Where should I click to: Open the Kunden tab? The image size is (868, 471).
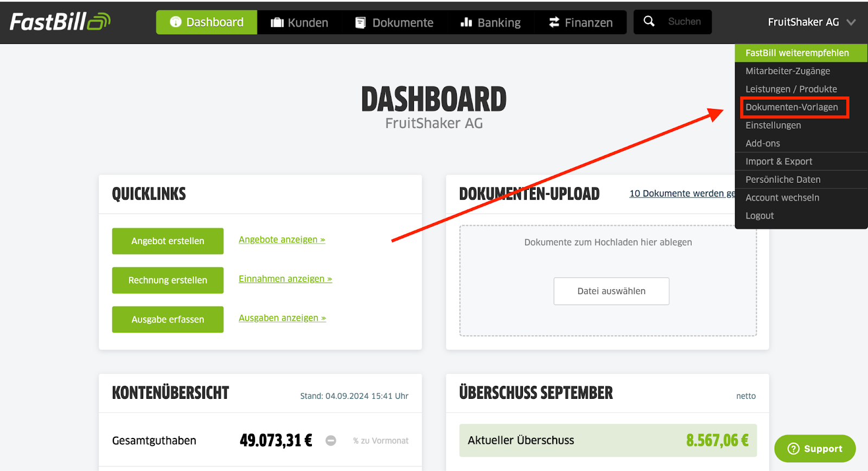click(299, 22)
